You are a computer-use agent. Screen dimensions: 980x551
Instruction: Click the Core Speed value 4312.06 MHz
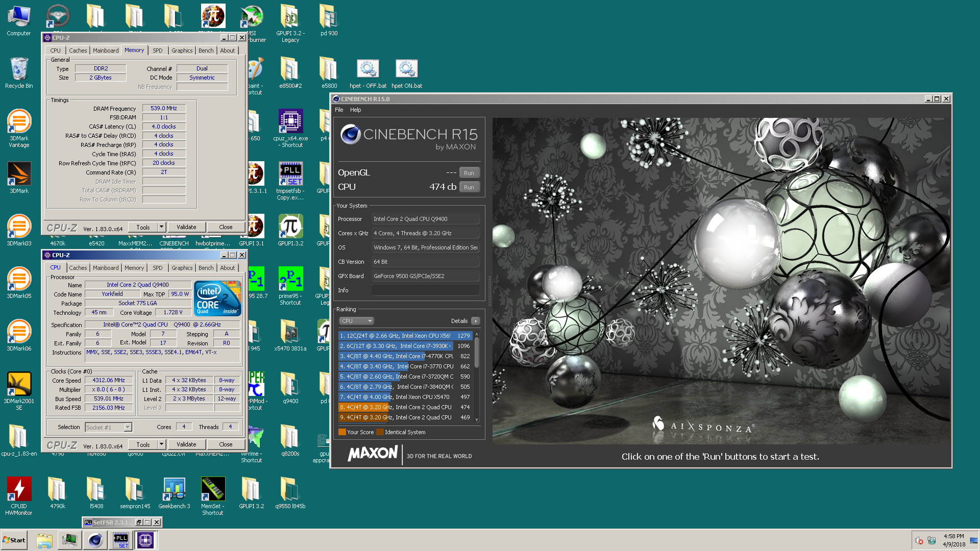click(109, 380)
